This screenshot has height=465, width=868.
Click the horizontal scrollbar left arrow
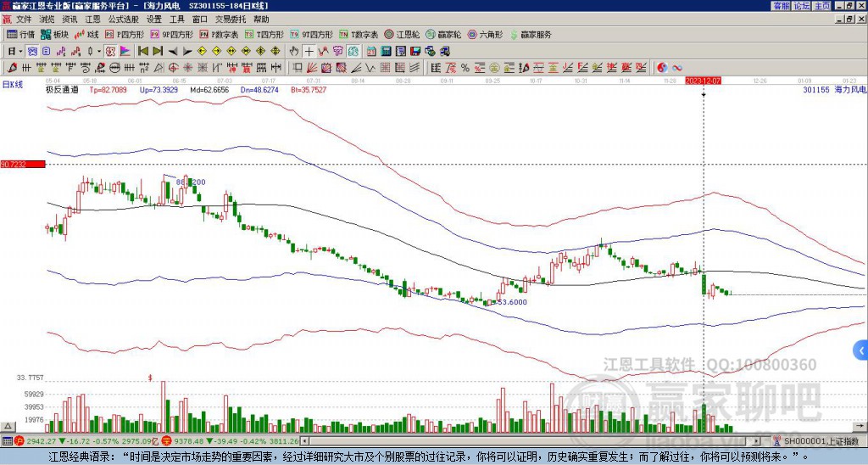[x=305, y=441]
